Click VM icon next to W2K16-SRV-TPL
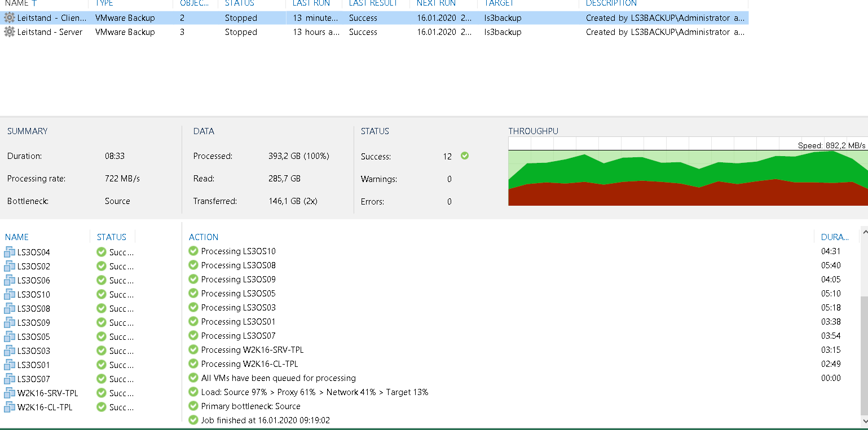This screenshot has height=430, width=868. pyautogui.click(x=10, y=393)
